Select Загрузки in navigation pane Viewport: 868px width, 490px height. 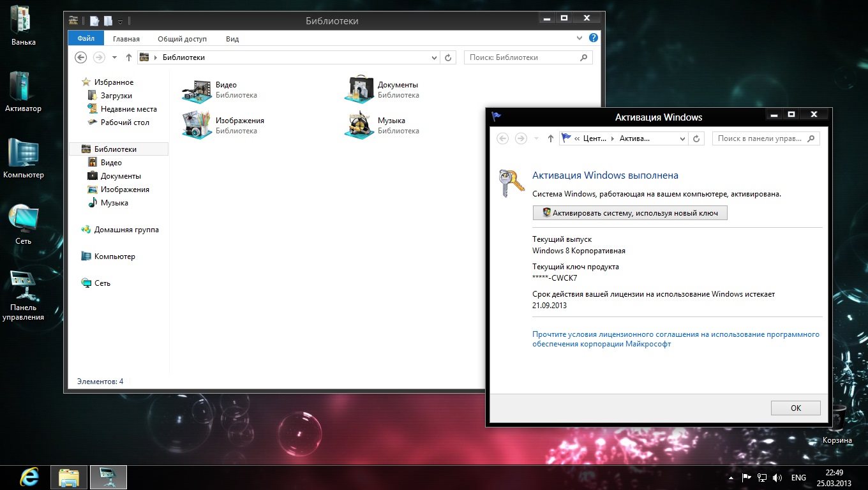click(116, 96)
